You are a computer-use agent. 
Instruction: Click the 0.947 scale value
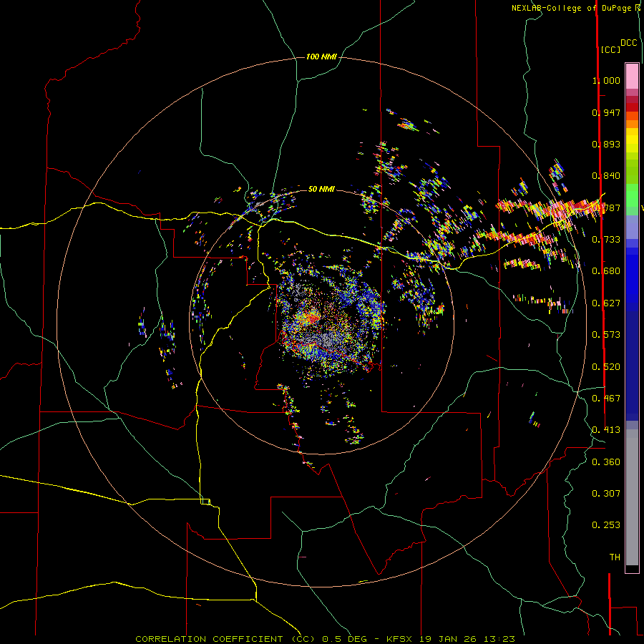click(606, 112)
